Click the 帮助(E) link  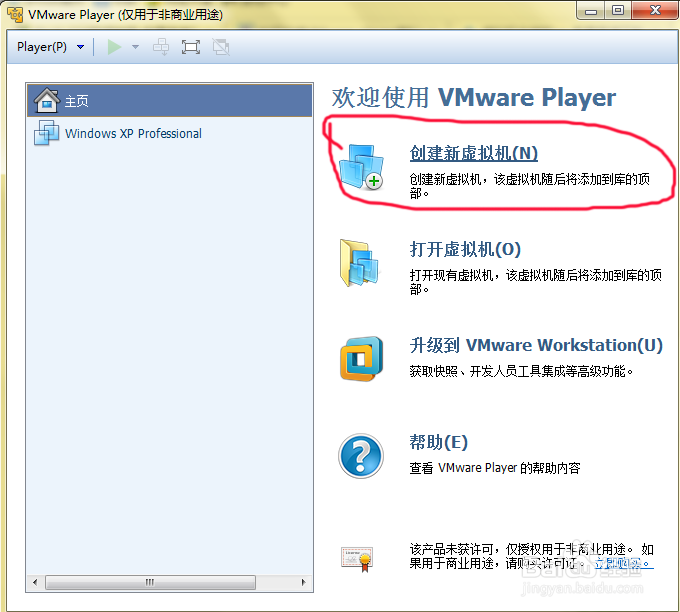(438, 442)
